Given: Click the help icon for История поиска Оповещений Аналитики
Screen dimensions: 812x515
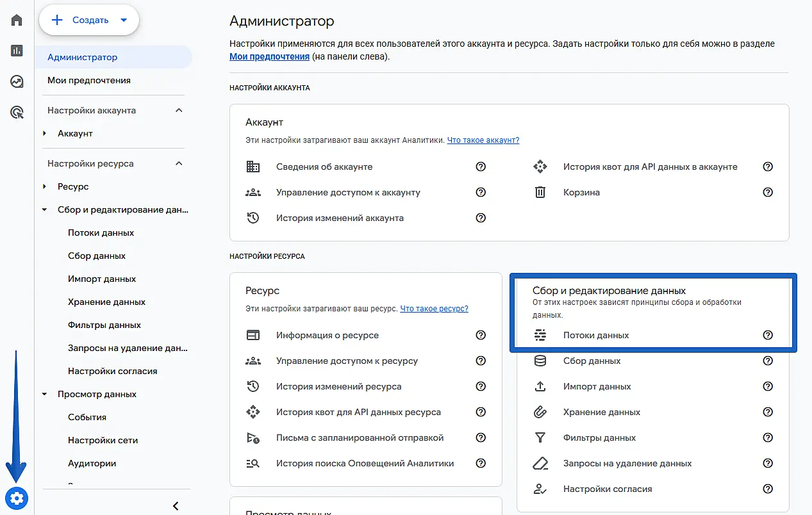Looking at the screenshot, I should pyautogui.click(x=481, y=463).
